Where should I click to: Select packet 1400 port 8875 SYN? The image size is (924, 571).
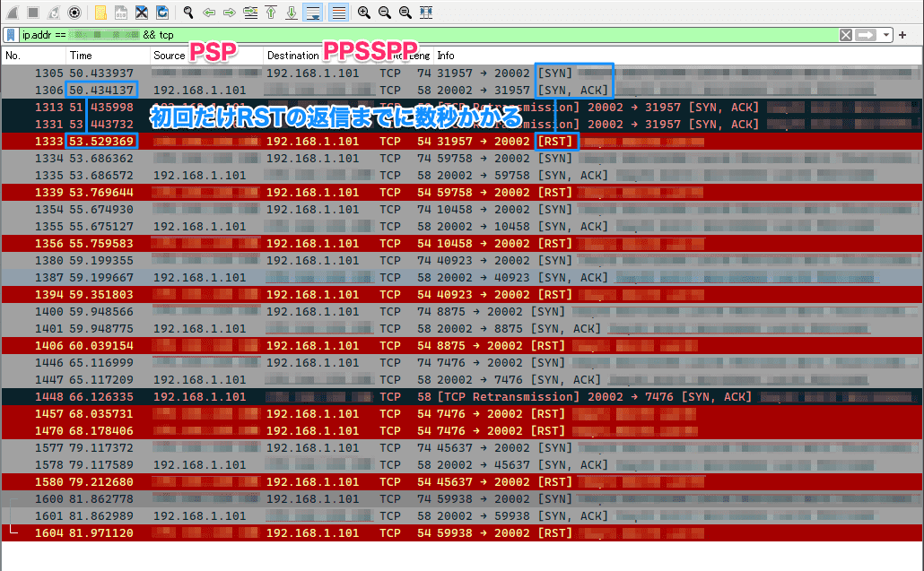point(462,312)
